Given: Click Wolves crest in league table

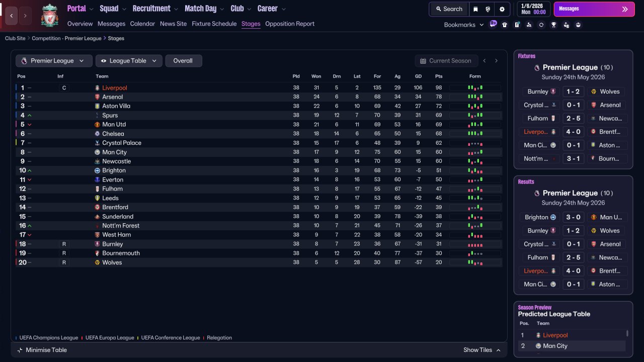Looking at the screenshot, I should (98, 262).
